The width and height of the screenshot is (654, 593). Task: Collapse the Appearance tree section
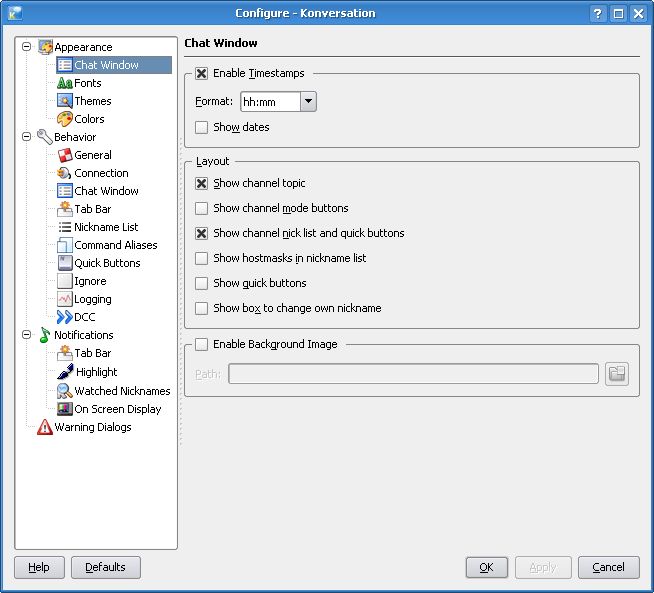pyautogui.click(x=26, y=47)
